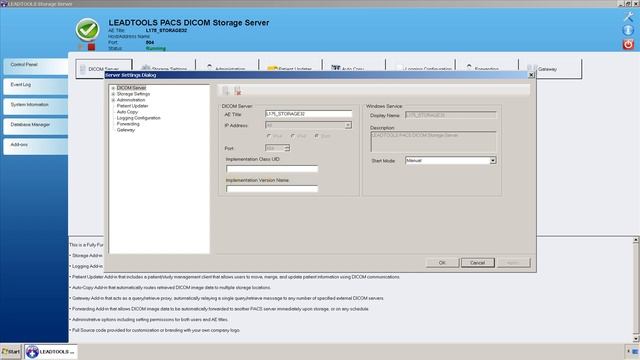Expand the Storage Settings tree node
The width and height of the screenshot is (640, 360).
113,94
